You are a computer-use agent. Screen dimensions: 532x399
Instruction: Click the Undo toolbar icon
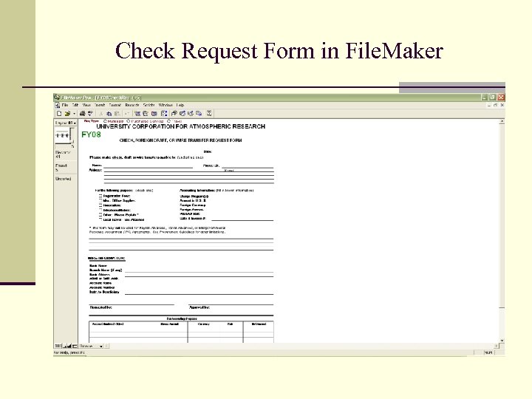coord(126,114)
